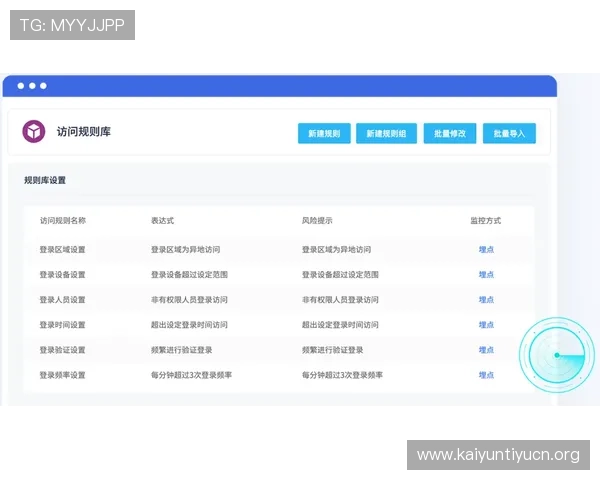Select the 监控方式 column header
Screen dimensions: 600x480
click(485, 220)
